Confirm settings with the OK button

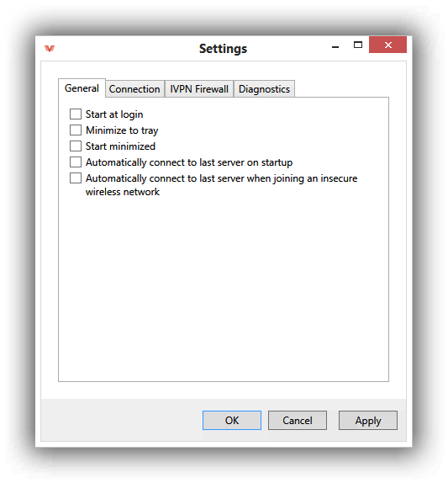pos(232,420)
